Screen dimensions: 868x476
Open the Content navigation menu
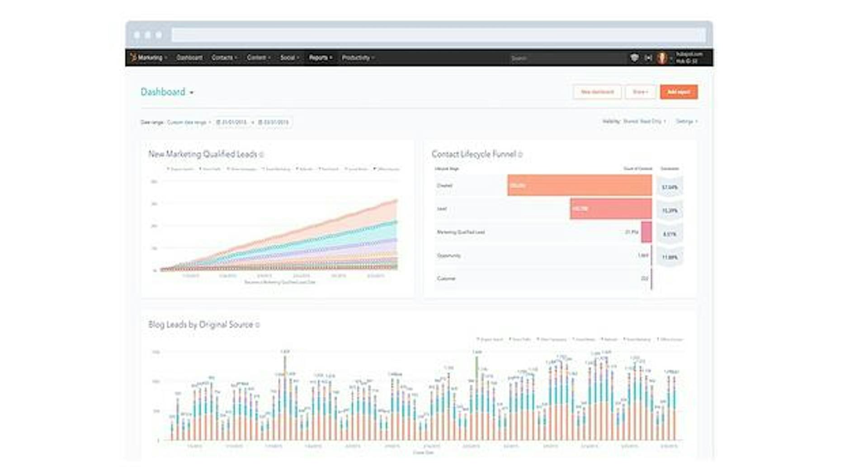pos(259,57)
